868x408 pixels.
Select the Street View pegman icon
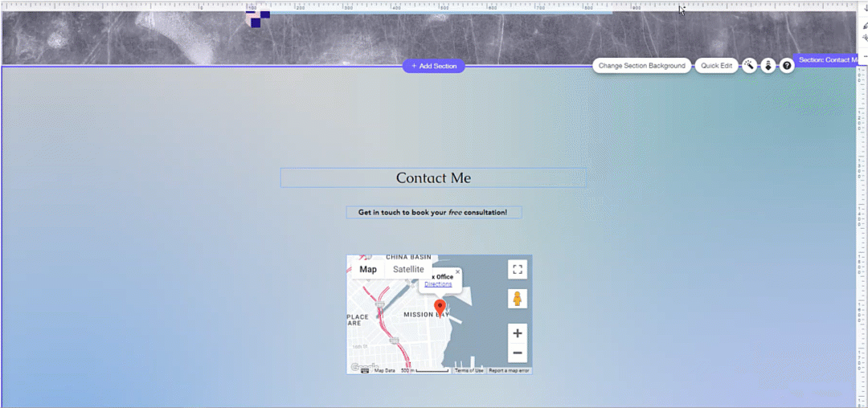[518, 300]
